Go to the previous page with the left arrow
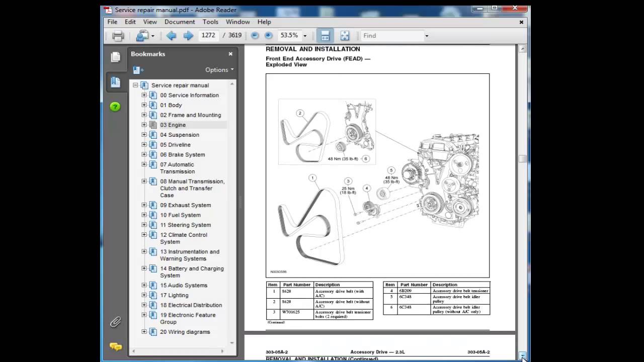 pyautogui.click(x=171, y=36)
